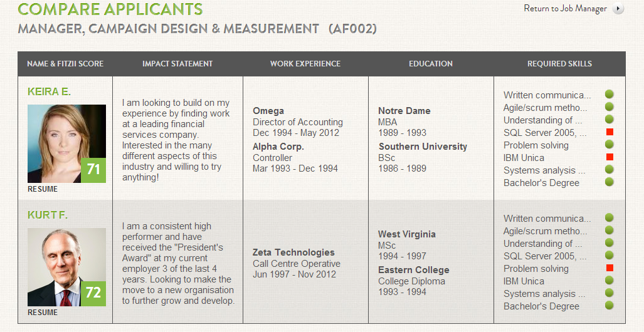Click the arrow icon beside Return to Job Manager
Viewport: 644px width, 332px height.
[619, 9]
